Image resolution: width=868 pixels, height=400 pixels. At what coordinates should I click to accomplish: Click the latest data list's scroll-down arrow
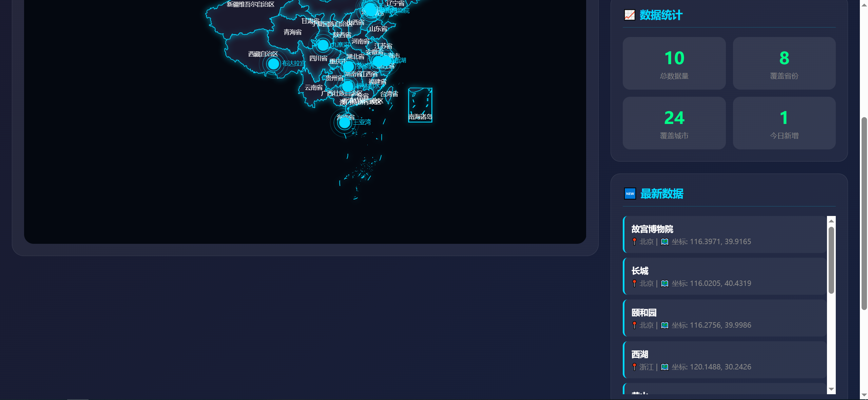tap(831, 389)
